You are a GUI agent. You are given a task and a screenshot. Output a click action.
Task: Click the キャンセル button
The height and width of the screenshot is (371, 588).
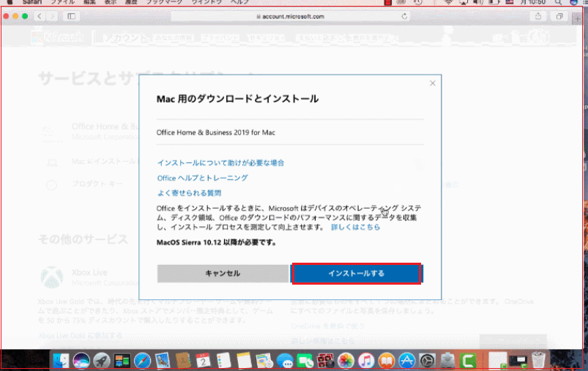click(223, 274)
